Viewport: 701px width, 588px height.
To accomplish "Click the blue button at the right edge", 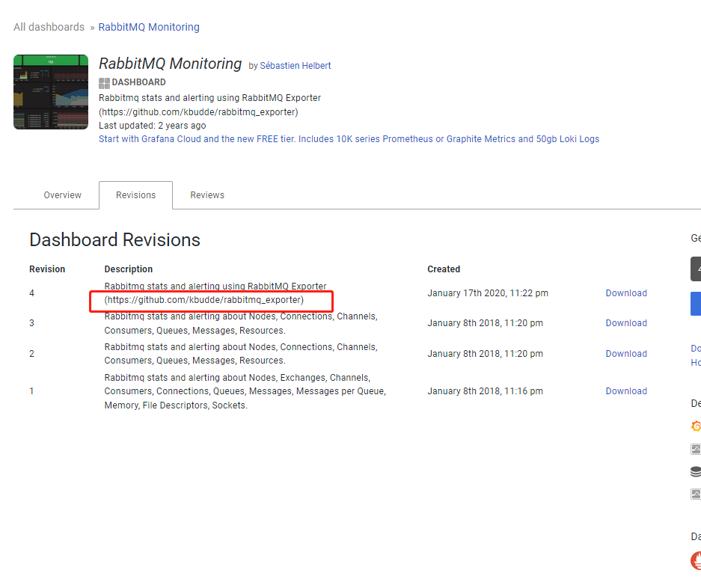I will click(696, 304).
